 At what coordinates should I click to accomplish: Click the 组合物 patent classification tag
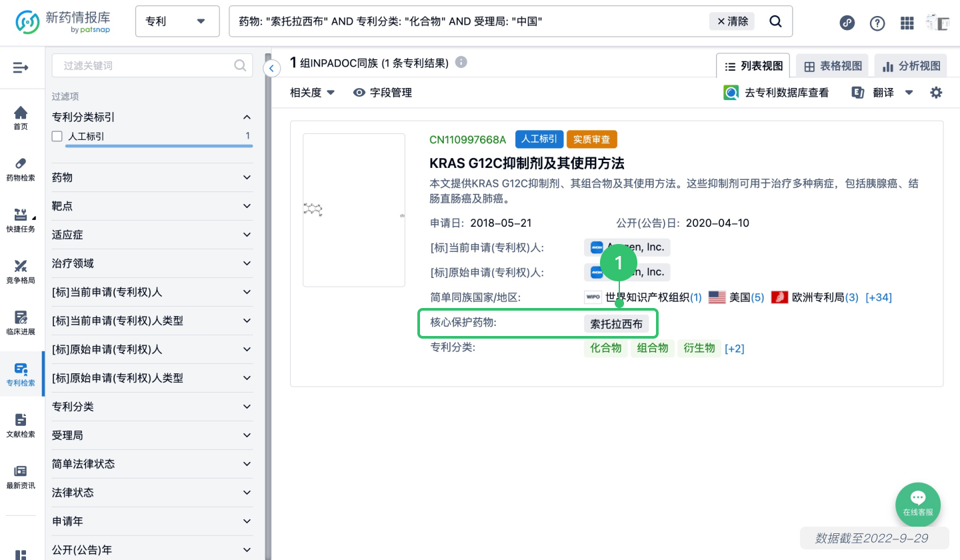[652, 348]
